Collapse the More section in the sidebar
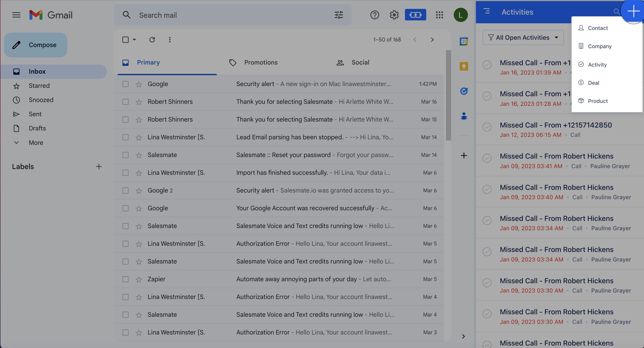This screenshot has width=644, height=348. tap(16, 142)
